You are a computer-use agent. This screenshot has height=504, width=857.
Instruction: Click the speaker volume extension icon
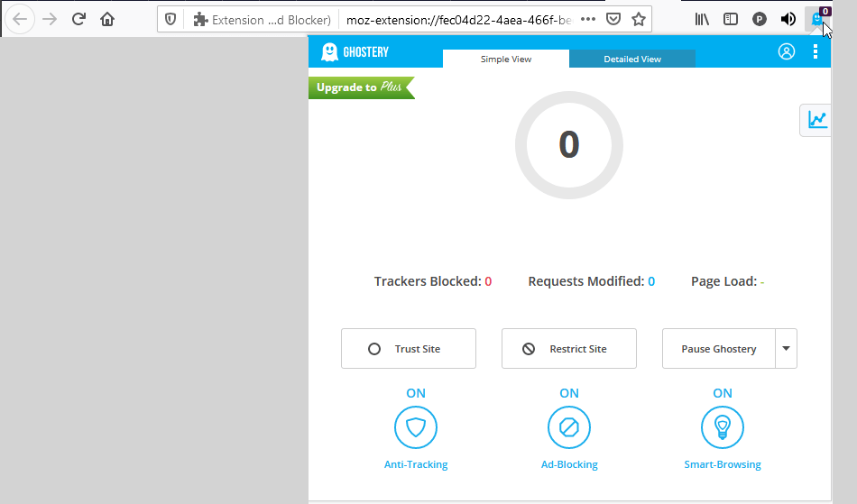click(788, 20)
